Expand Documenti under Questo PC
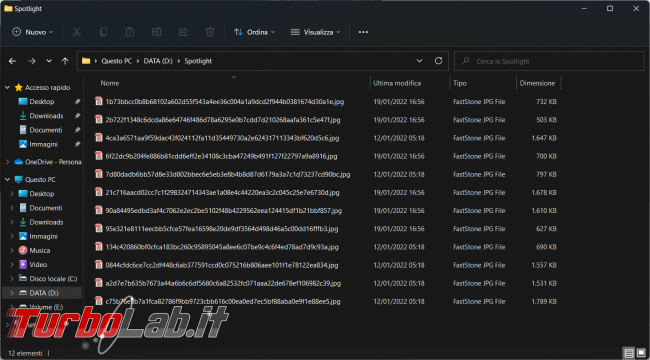The height and width of the screenshot is (360, 650). [12, 208]
